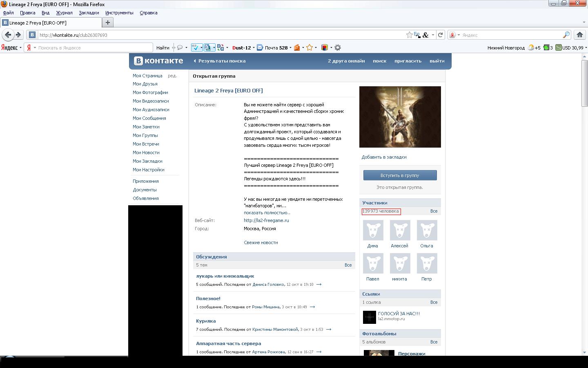Open Dust-12 dropdown on Yandex bar
Viewport: 588px width, 368px height.
pyautogui.click(x=254, y=47)
